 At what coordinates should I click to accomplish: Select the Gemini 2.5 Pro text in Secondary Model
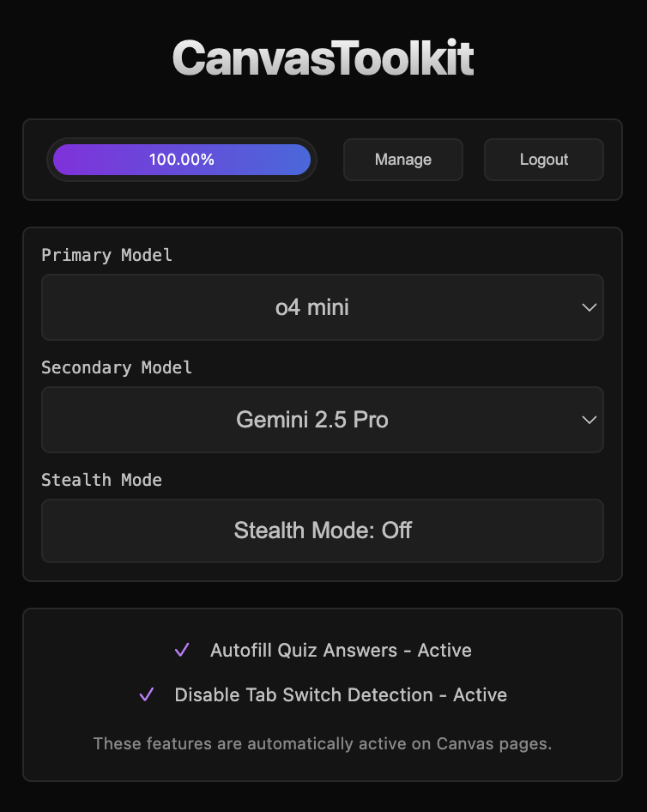click(312, 420)
